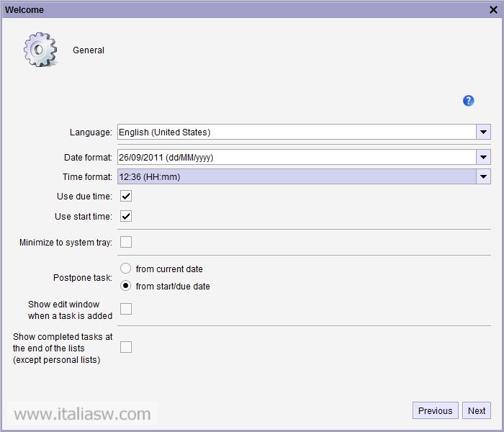Image resolution: width=504 pixels, height=432 pixels.
Task: Open the Time format dropdown arrow
Action: 483,177
